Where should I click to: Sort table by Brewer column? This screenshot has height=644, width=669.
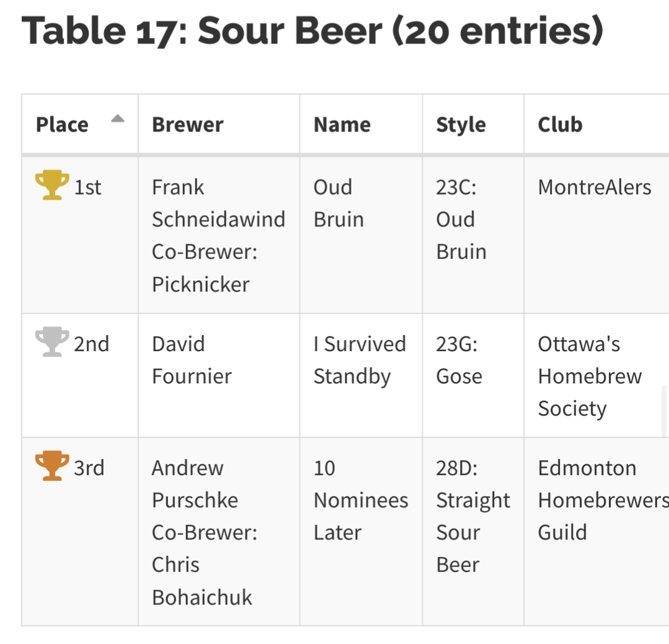click(187, 125)
